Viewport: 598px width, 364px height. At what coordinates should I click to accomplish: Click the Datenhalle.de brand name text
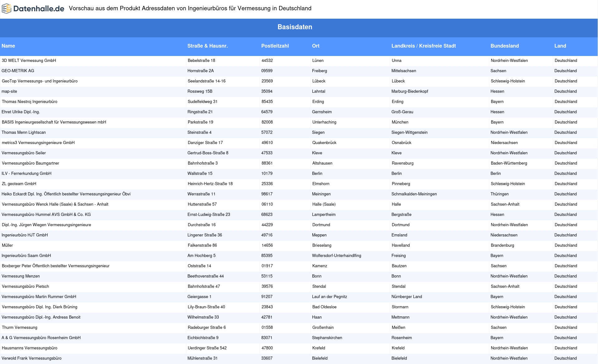39,9
